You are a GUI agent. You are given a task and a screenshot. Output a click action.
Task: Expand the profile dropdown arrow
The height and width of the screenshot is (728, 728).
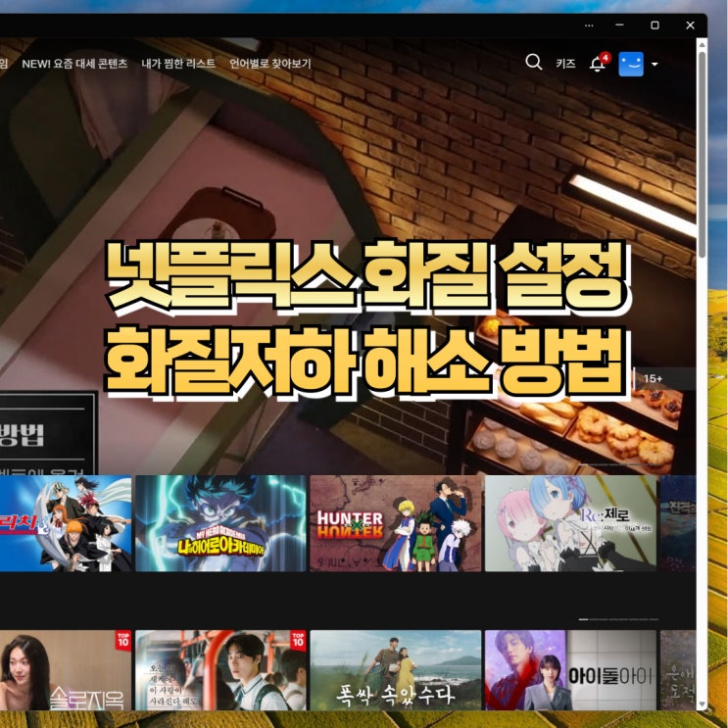(x=655, y=64)
